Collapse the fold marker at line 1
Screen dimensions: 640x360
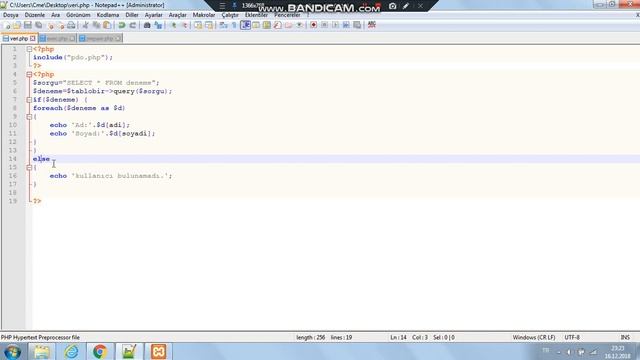point(29,49)
